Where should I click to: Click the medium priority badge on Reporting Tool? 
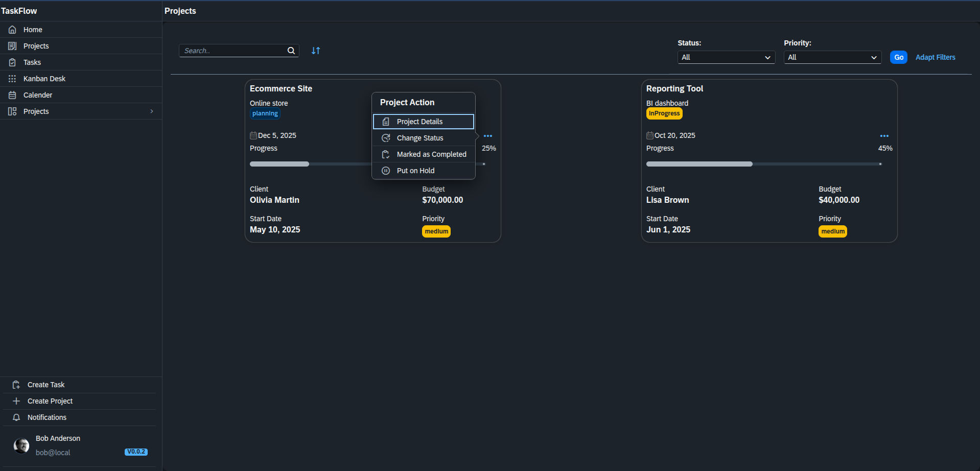pyautogui.click(x=833, y=231)
